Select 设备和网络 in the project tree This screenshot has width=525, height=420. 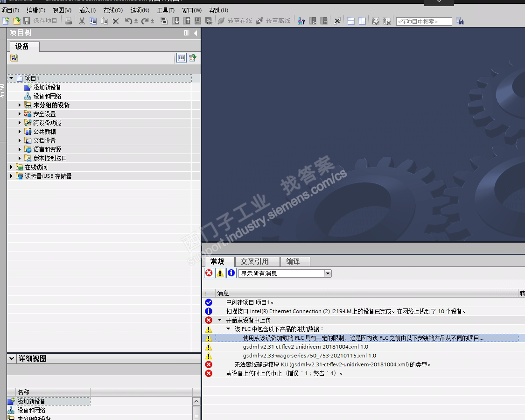tap(47, 96)
